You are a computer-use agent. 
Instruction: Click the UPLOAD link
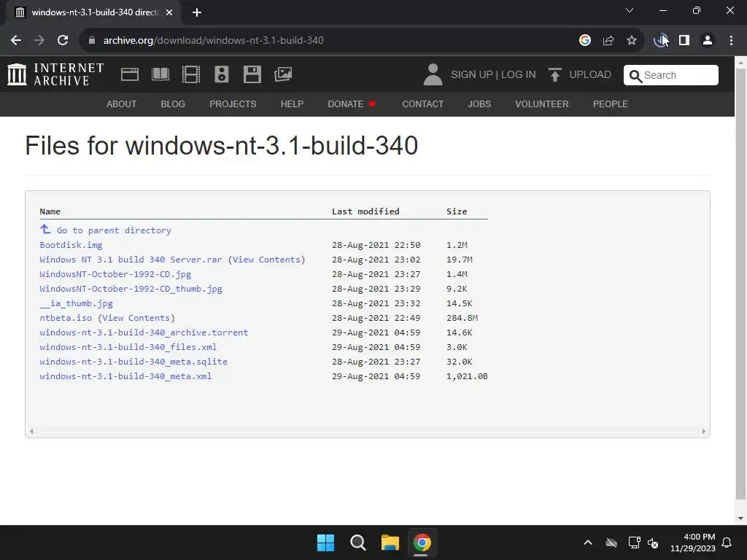(x=589, y=75)
